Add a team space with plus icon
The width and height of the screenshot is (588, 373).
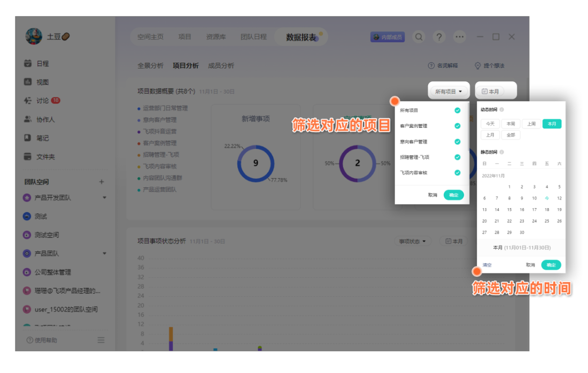coord(101,181)
